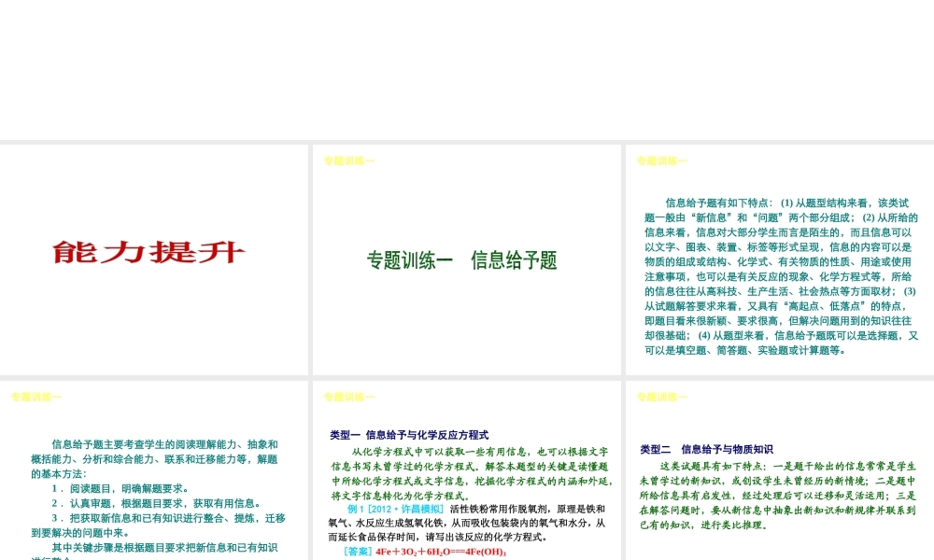The image size is (934, 560).
Task: Click the line 1．阅读题目，明确解题要求
Action: (x=120, y=488)
